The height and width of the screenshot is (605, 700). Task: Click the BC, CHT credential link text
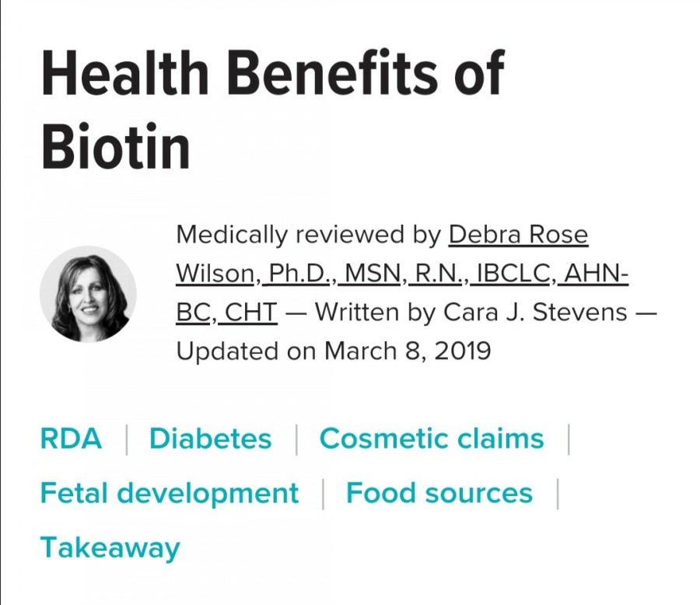227,312
